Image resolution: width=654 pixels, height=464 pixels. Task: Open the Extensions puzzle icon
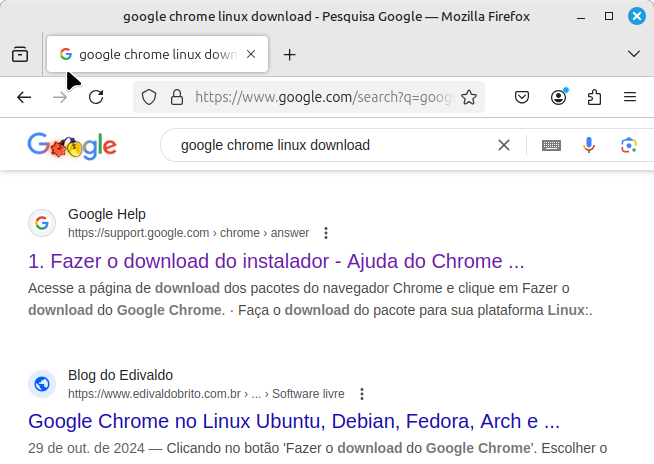tap(594, 97)
